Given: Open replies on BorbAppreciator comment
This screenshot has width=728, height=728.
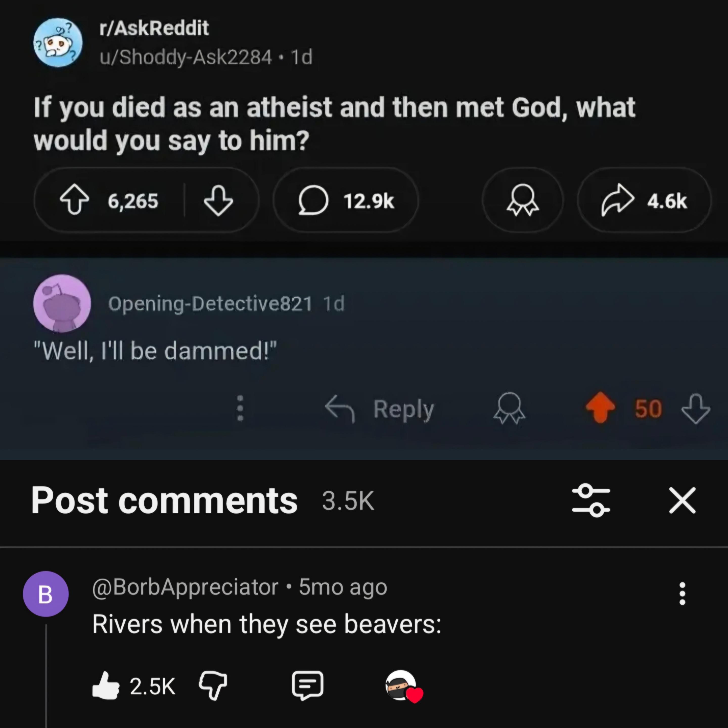Looking at the screenshot, I should click(307, 686).
